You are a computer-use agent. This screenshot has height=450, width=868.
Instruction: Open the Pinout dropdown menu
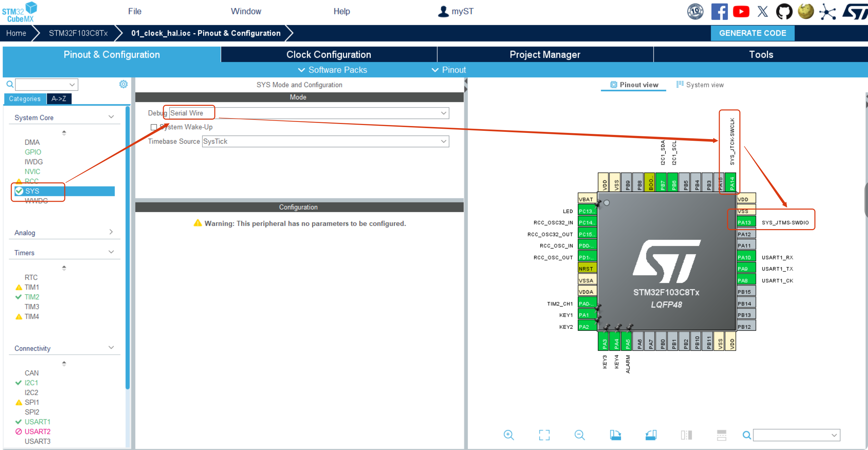coord(449,70)
